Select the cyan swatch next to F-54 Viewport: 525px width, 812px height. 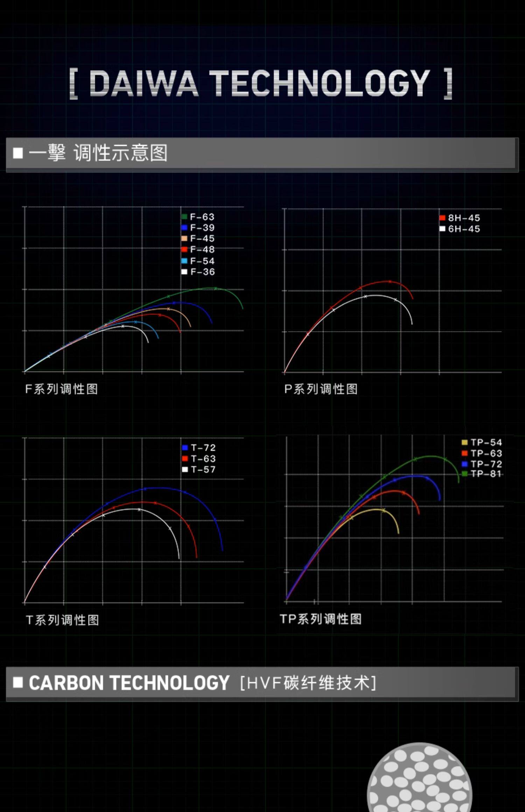tap(184, 261)
